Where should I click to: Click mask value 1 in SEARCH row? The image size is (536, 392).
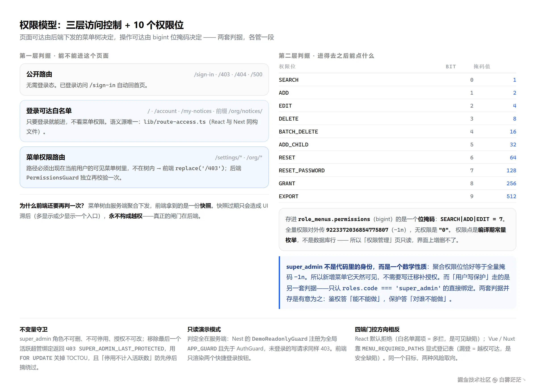(x=515, y=80)
